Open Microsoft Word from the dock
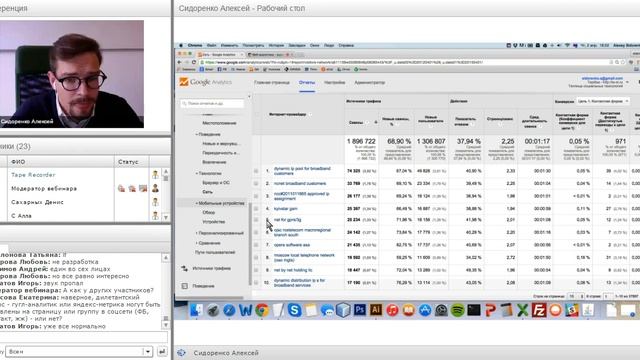Screen dimensions: 640x360 point(245,310)
